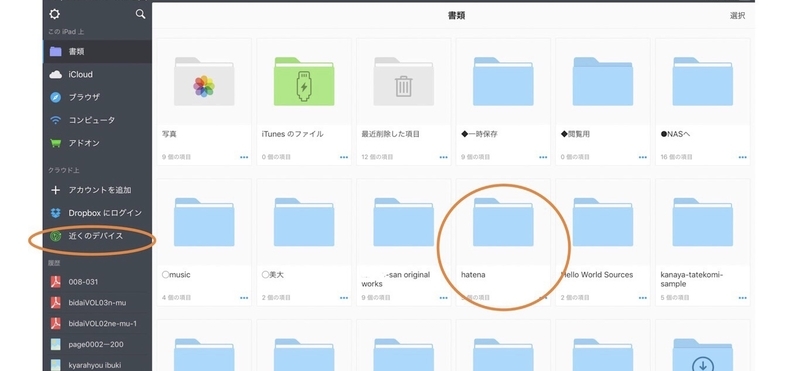Open the ◆一時保存 folder
This screenshot has height=371, width=800.
coord(503,102)
